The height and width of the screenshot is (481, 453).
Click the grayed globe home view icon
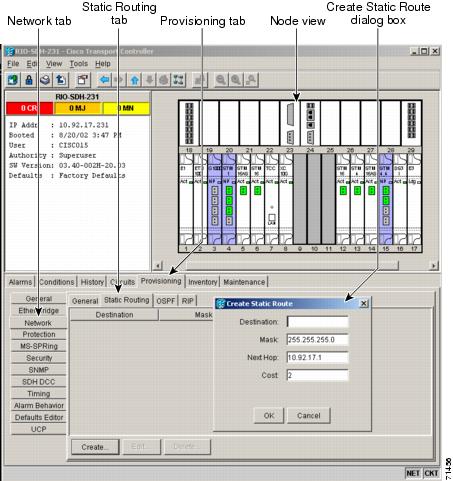click(x=163, y=80)
